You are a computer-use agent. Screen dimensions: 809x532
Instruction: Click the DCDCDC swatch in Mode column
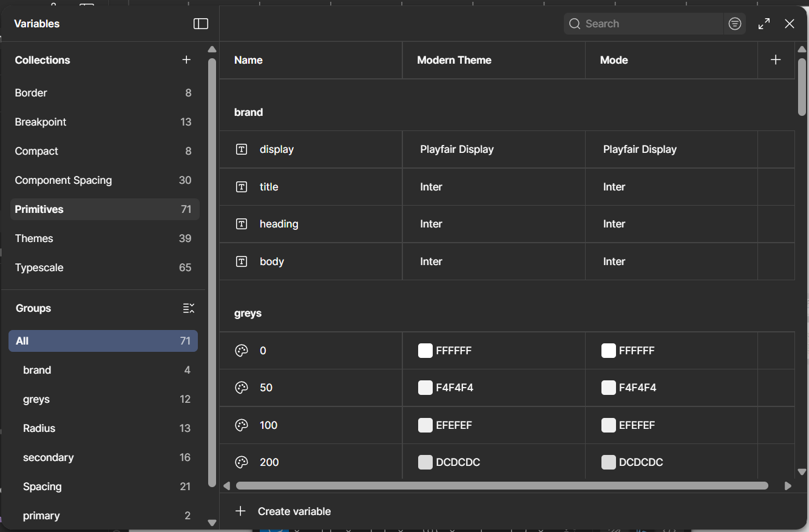(608, 462)
